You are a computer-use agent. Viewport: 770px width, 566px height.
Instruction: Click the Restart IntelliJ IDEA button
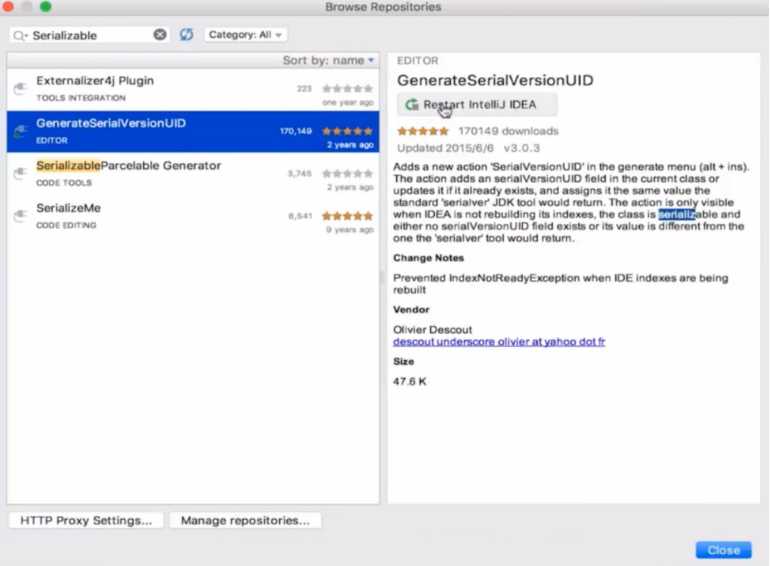click(x=477, y=105)
